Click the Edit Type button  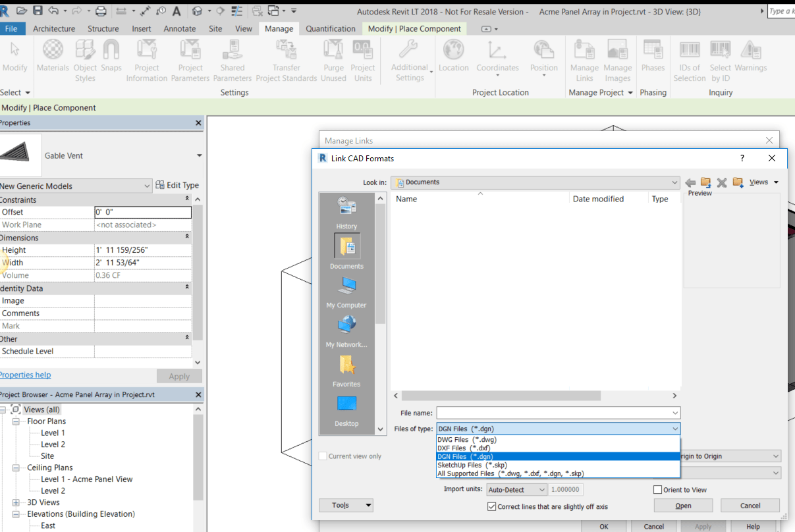(x=177, y=186)
